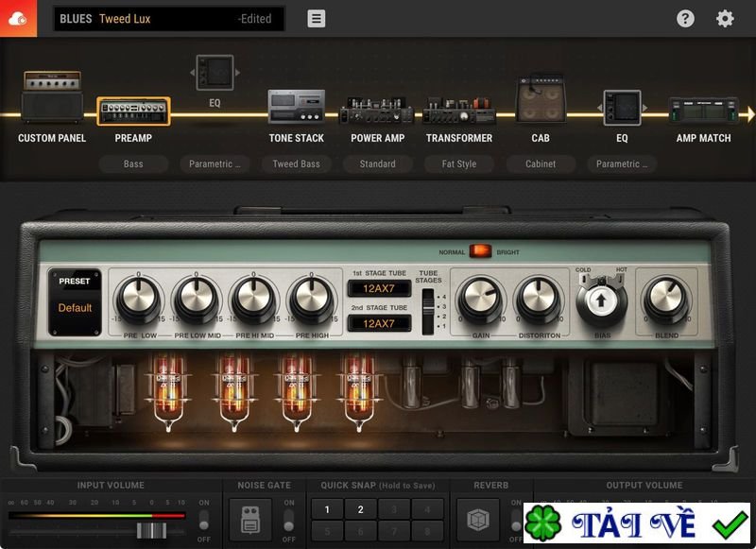Open the settings gear menu
Viewport: 756px width, 549px height.
[x=725, y=19]
